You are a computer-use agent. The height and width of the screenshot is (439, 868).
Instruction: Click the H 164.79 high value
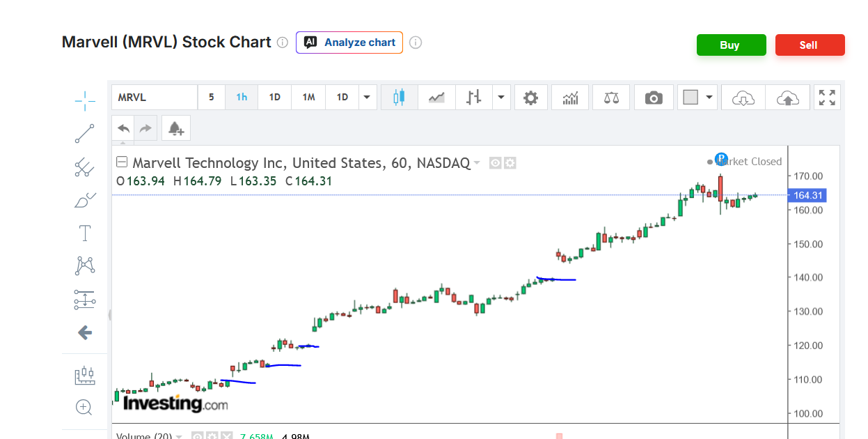pyautogui.click(x=197, y=181)
